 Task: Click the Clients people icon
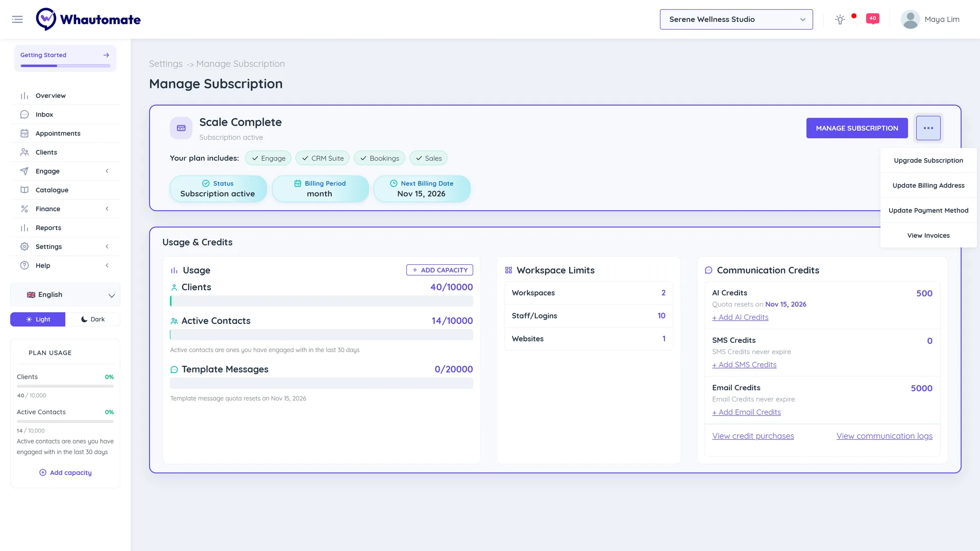point(24,153)
